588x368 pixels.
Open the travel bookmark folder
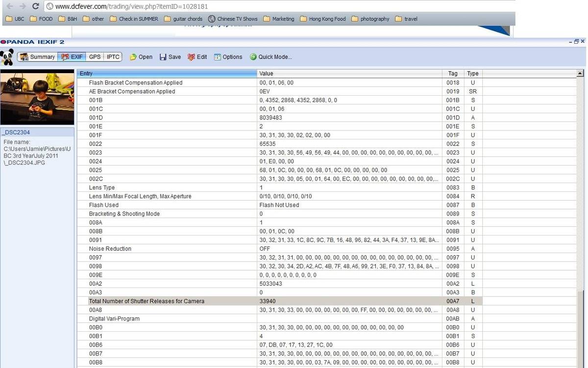coord(406,19)
